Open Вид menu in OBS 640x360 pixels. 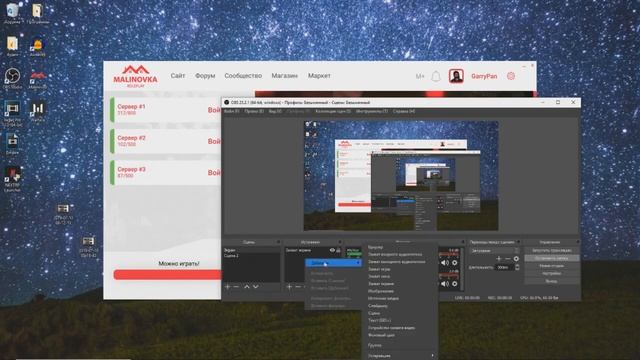pyautogui.click(x=275, y=111)
